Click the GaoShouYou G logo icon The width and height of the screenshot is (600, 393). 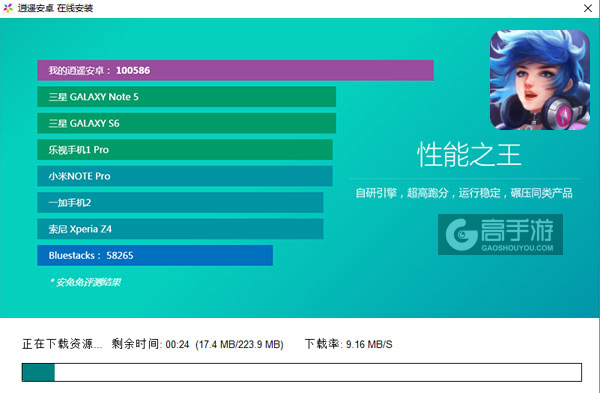pos(461,235)
